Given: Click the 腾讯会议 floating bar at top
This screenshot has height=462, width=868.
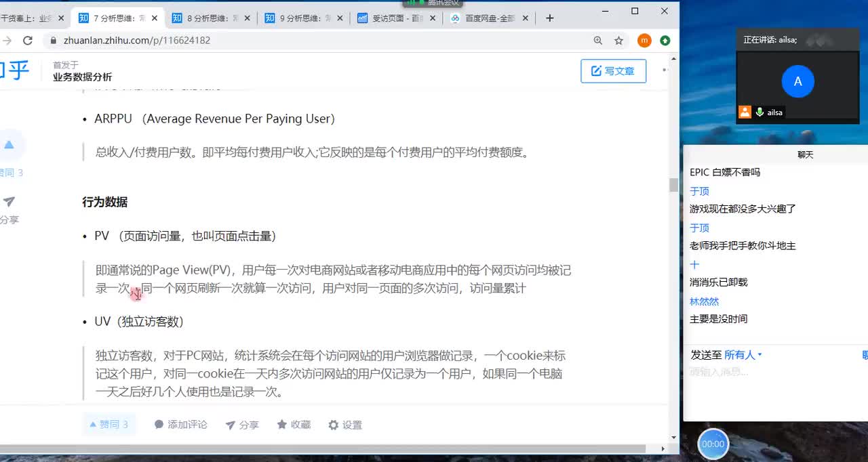Looking at the screenshot, I should pyautogui.click(x=434, y=3).
